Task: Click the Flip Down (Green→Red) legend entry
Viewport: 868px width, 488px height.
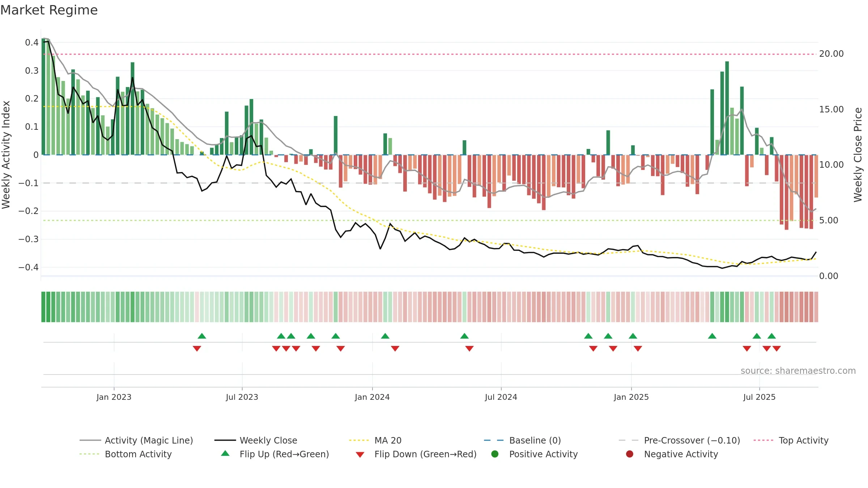Action: 416,454
